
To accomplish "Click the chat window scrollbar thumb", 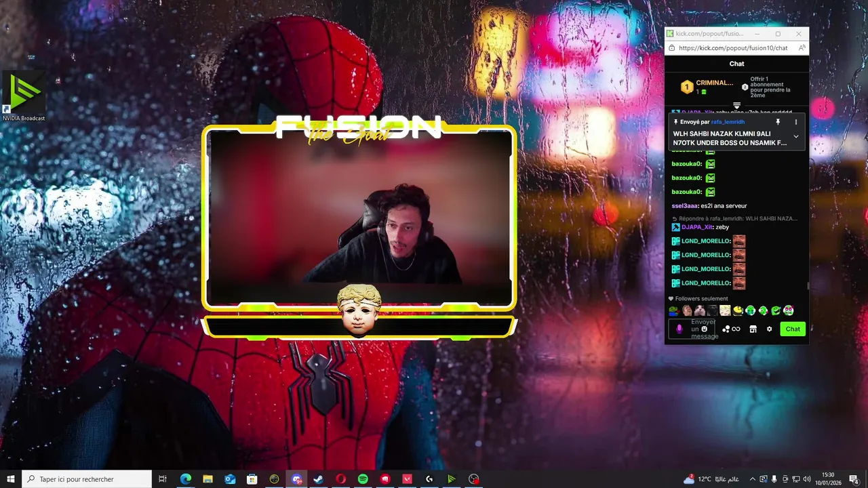I will (x=807, y=286).
